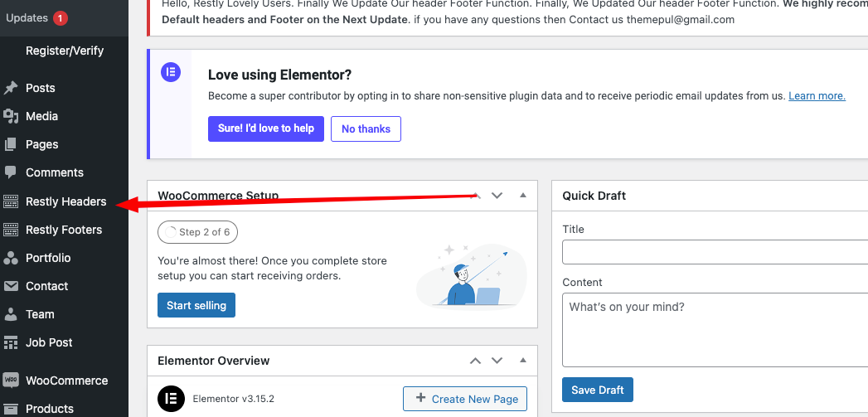Viewport: 868px width, 417px height.
Task: Open Restly Headers menu item
Action: tap(65, 201)
